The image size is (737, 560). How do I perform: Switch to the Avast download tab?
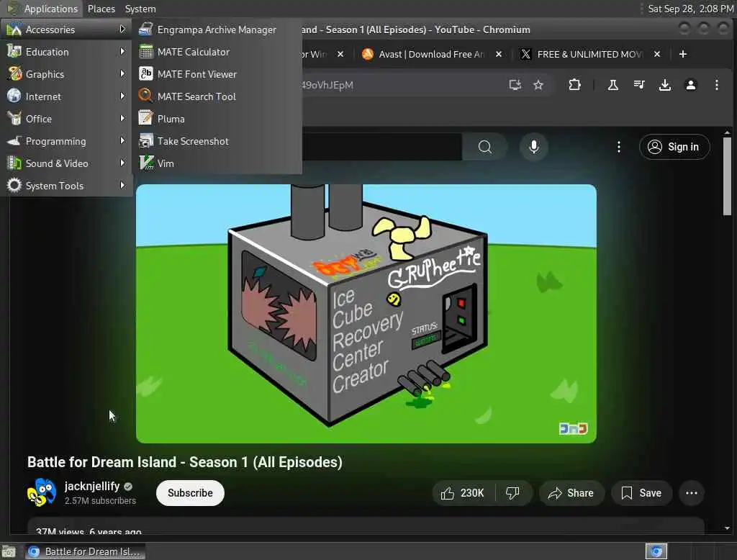pyautogui.click(x=430, y=54)
